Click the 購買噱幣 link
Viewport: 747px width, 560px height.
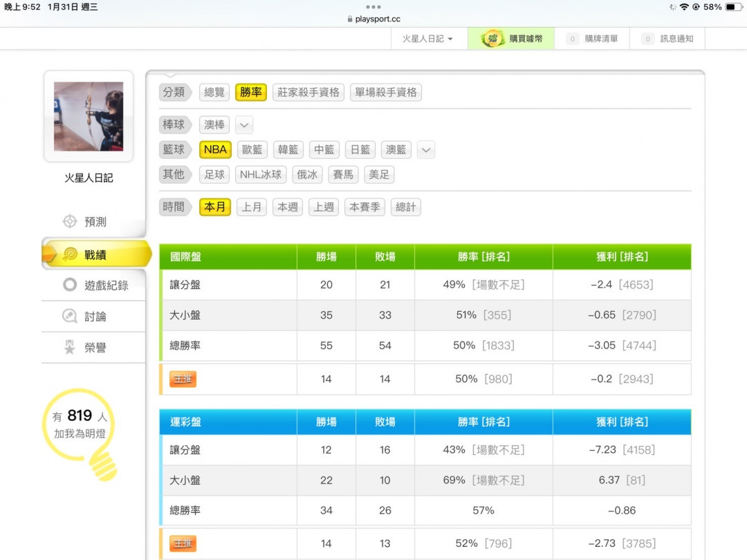pos(511,39)
